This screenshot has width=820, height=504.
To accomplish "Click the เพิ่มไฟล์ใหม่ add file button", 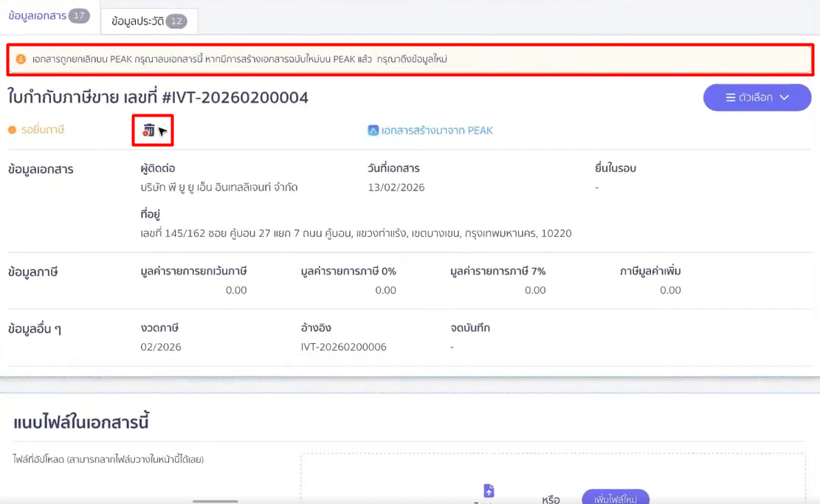I will [x=616, y=497].
